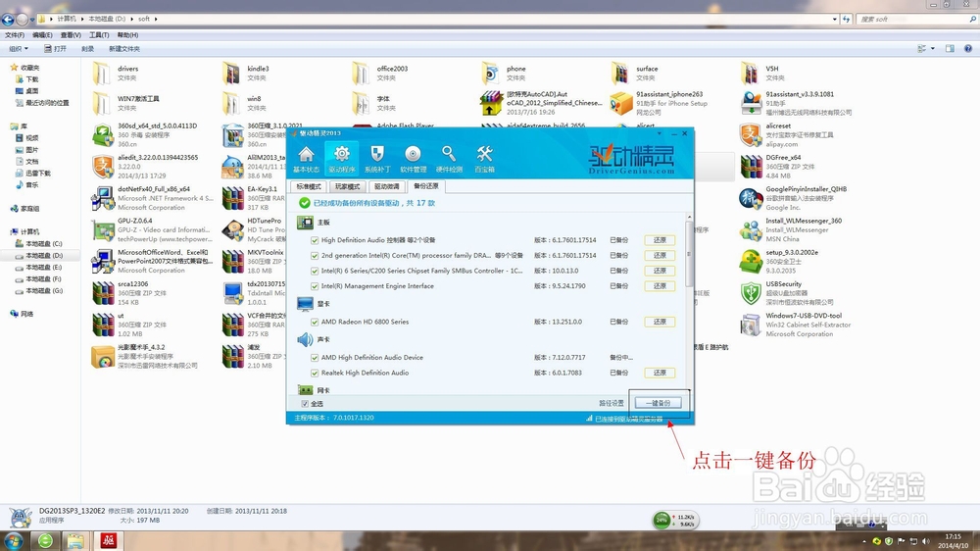Open office2003 folder in Explorer
This screenshot has width=980, height=551.
[361, 74]
